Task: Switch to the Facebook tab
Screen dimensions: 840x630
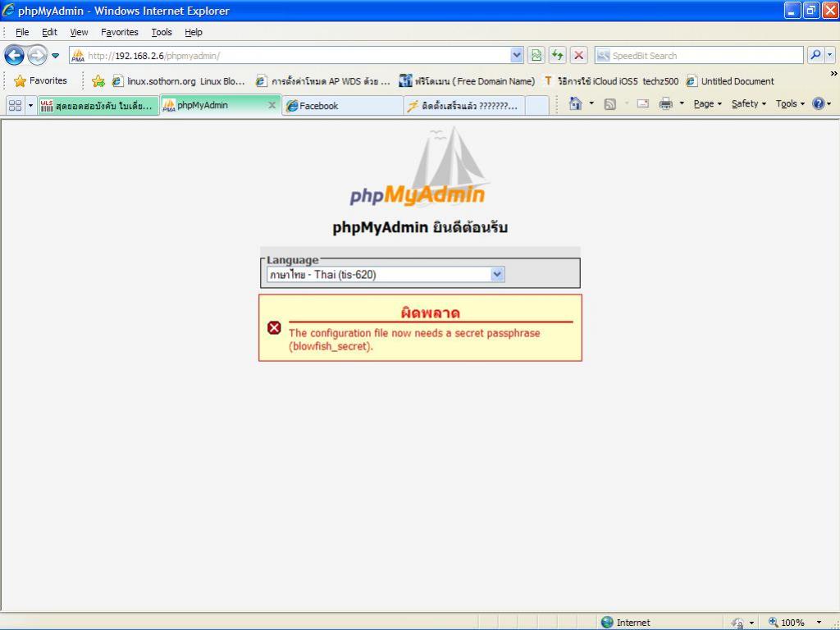Action: click(x=342, y=106)
